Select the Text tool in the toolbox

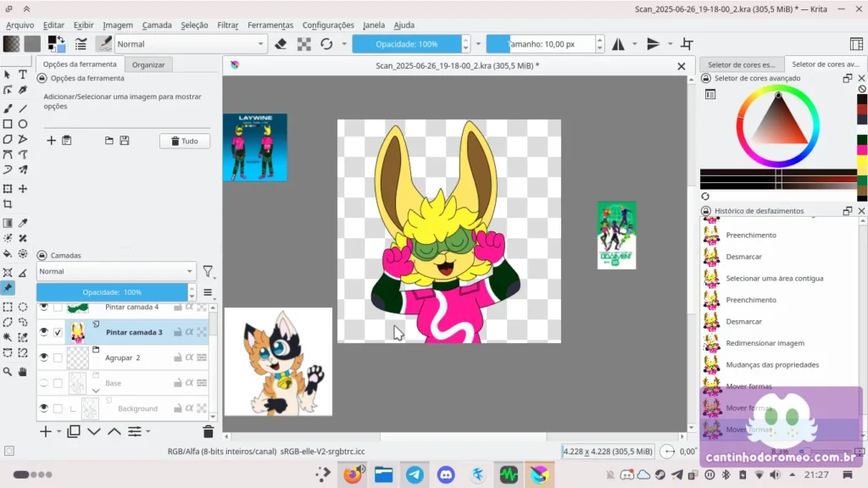pos(23,75)
